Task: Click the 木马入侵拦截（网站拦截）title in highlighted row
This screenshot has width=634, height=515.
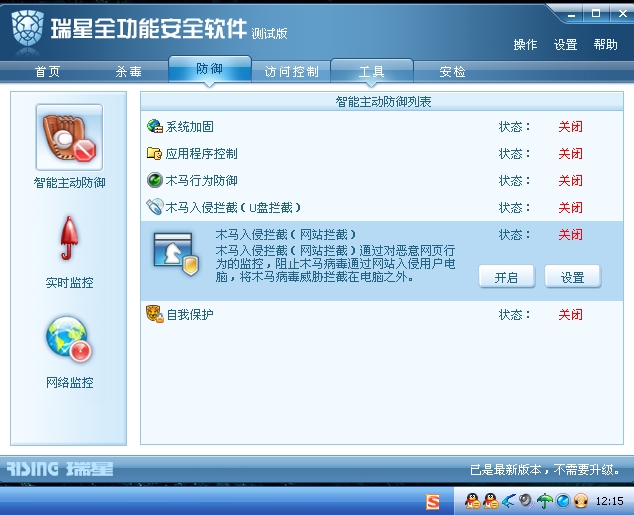Action: (x=285, y=234)
